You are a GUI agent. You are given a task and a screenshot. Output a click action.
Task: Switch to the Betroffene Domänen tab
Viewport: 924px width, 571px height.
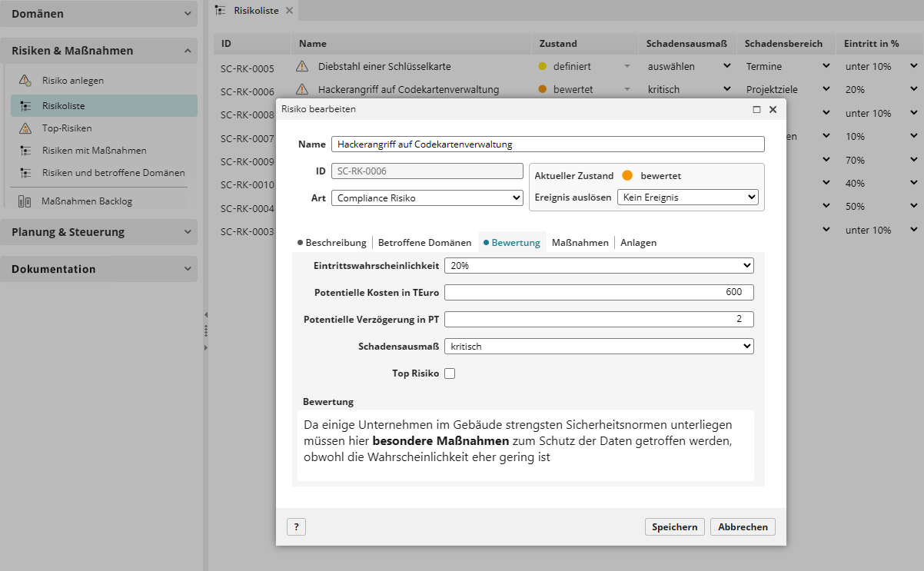[x=424, y=242]
